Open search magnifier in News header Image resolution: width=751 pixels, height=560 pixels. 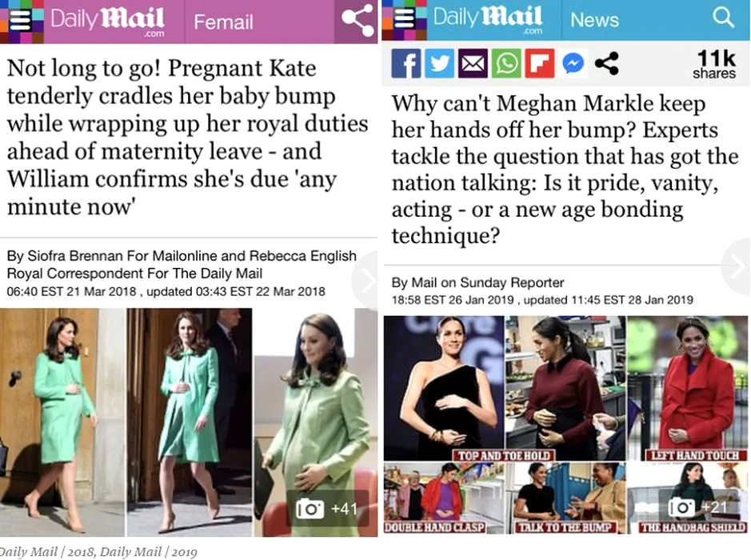pyautogui.click(x=723, y=18)
